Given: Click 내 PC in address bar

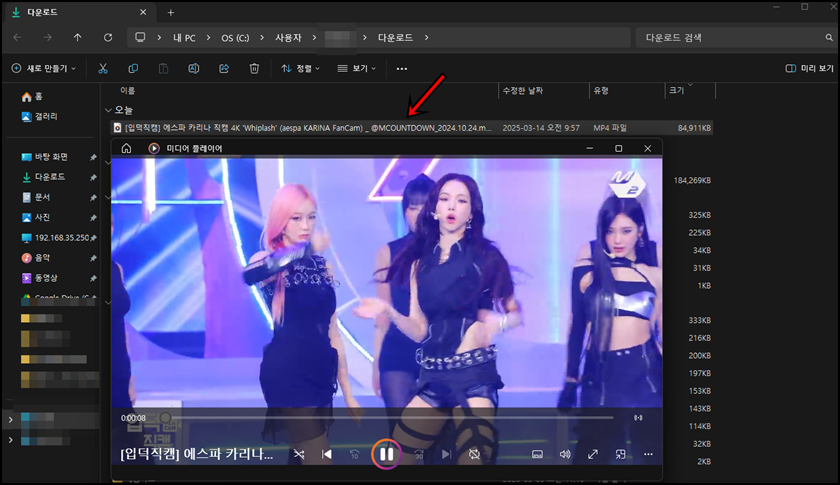Looking at the screenshot, I should click(x=184, y=38).
